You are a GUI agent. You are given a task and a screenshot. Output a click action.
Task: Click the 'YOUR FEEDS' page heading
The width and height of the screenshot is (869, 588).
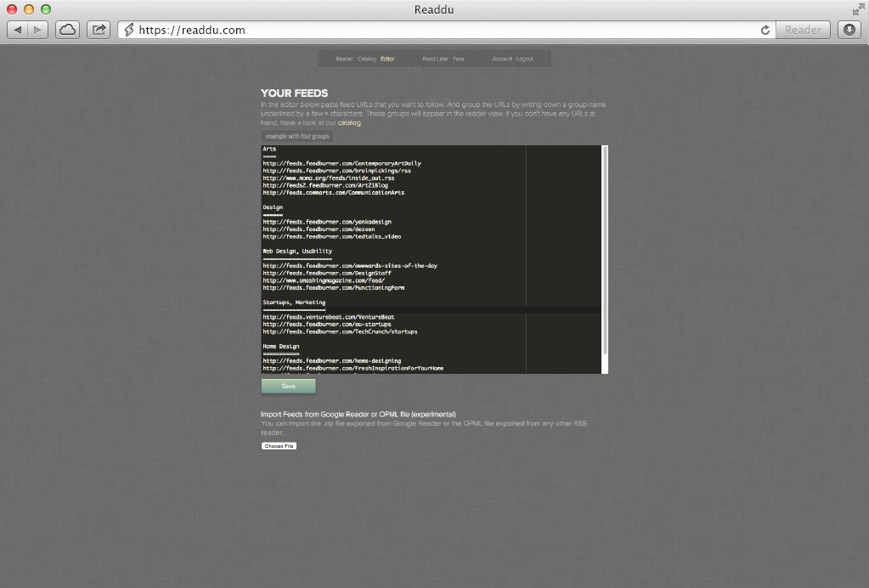(x=294, y=93)
